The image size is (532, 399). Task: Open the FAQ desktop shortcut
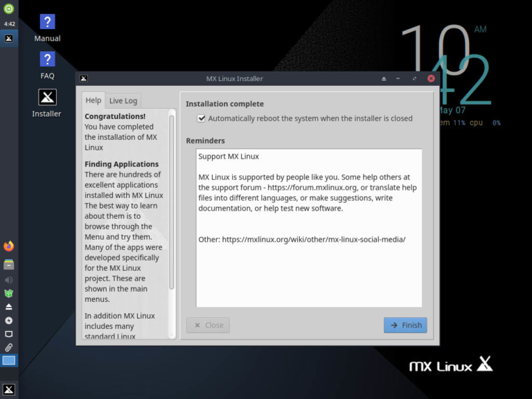click(x=47, y=66)
